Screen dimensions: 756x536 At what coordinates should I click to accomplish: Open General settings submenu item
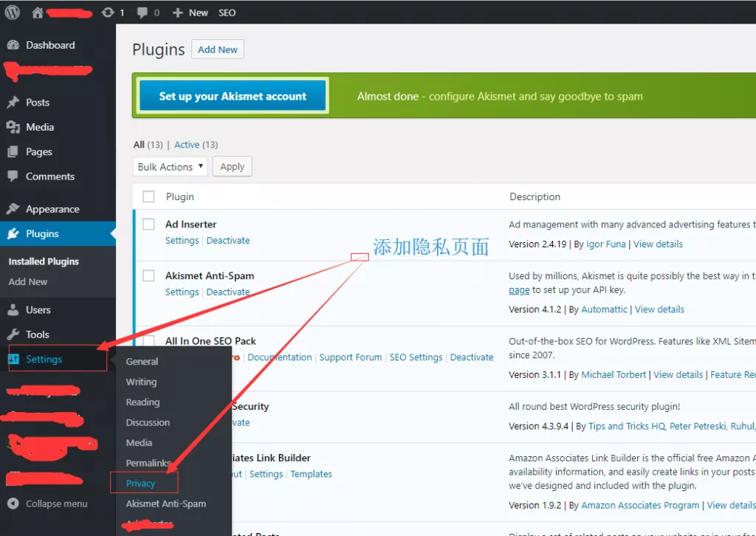point(142,361)
